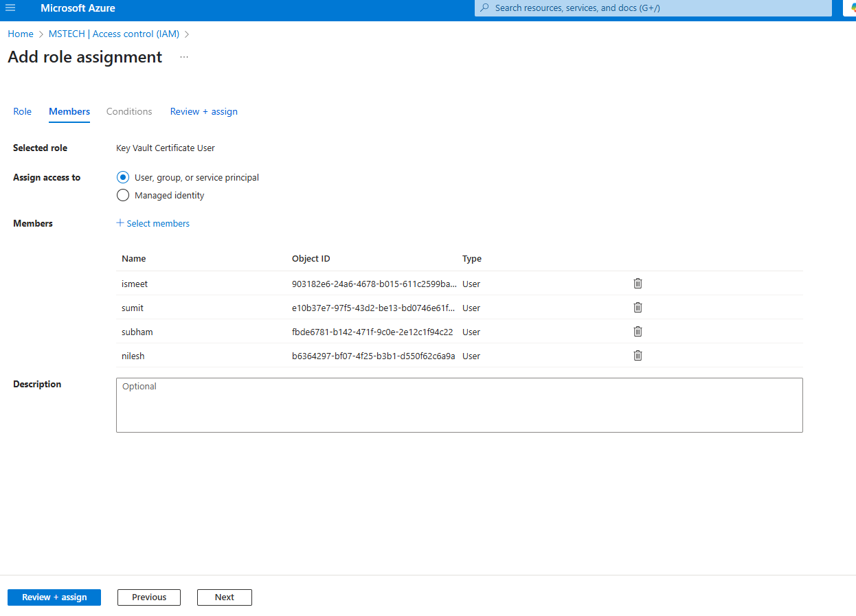This screenshot has width=856, height=616.
Task: Open the hamburger portal menu
Action: coord(10,8)
